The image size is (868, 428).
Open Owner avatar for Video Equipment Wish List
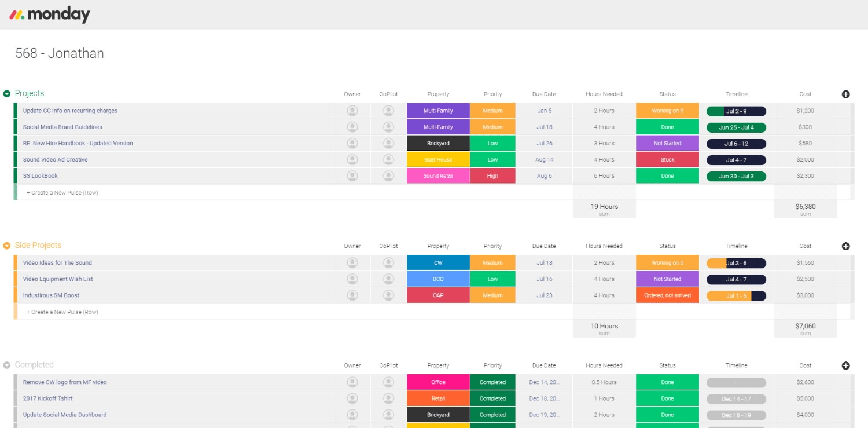[352, 279]
